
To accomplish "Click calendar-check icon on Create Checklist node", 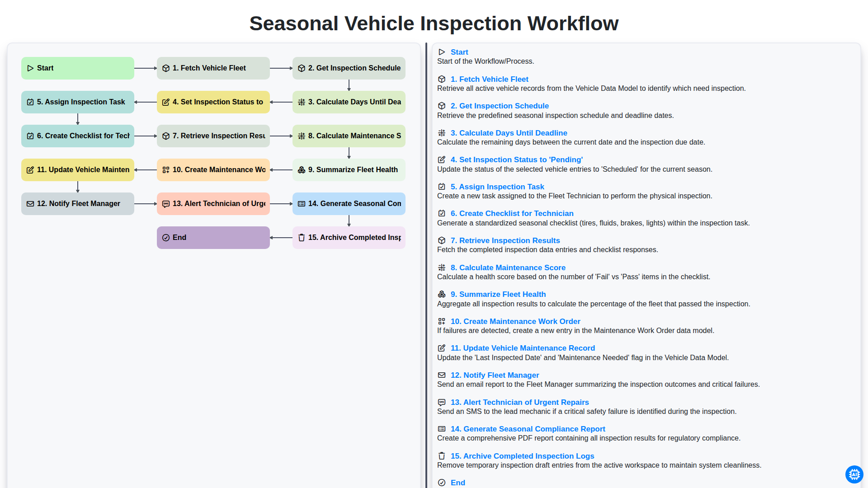I will (x=30, y=136).
